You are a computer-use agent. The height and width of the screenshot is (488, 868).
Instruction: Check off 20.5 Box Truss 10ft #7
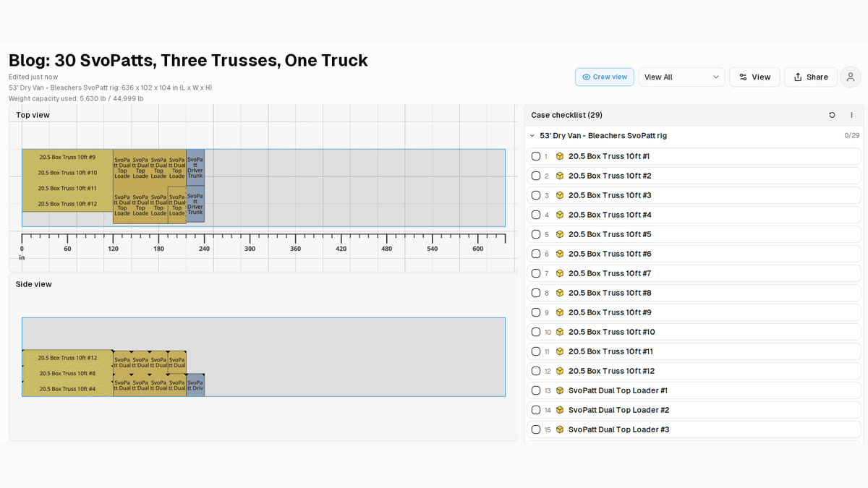click(x=536, y=273)
